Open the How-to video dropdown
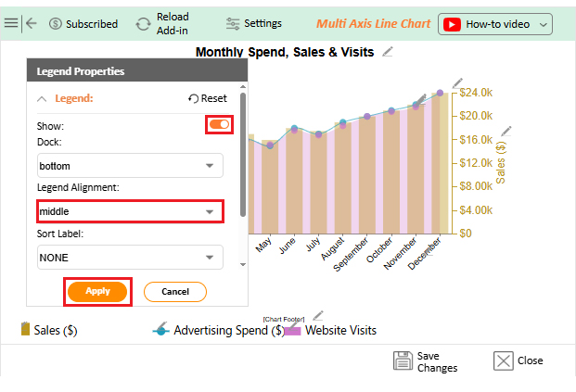This screenshot has height=392, width=576. tap(495, 24)
